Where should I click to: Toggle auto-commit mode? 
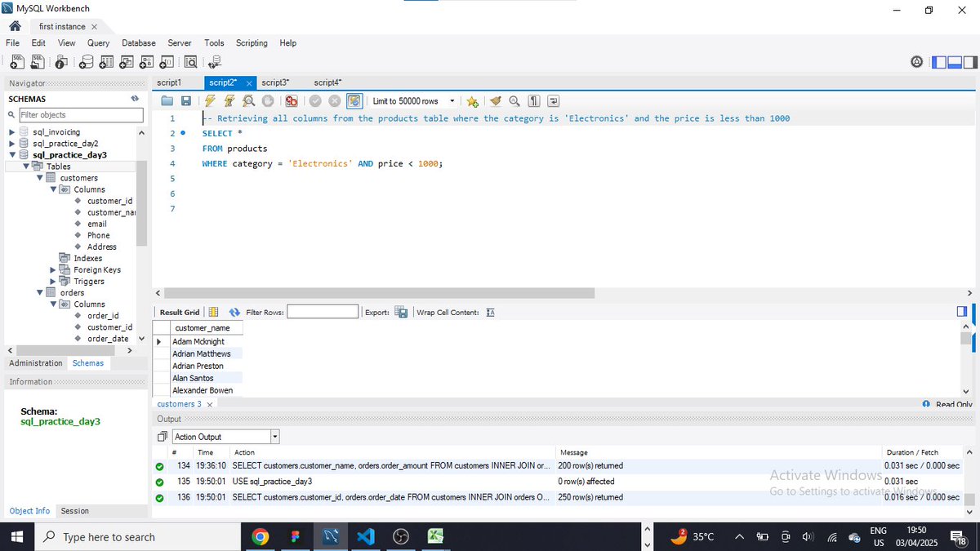coord(354,101)
